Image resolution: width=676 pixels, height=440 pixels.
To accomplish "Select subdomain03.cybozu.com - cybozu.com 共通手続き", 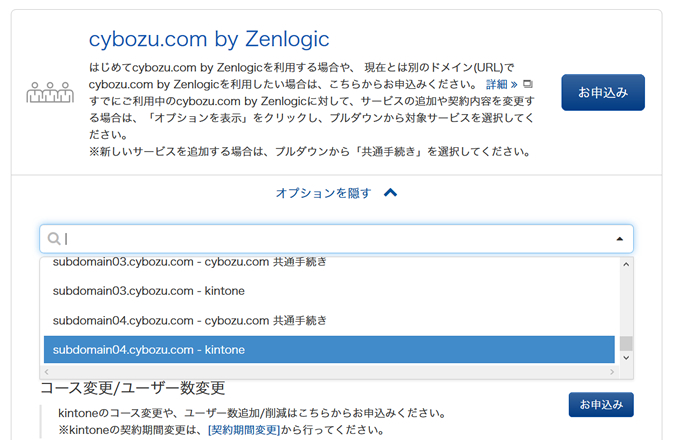I will (x=190, y=263).
